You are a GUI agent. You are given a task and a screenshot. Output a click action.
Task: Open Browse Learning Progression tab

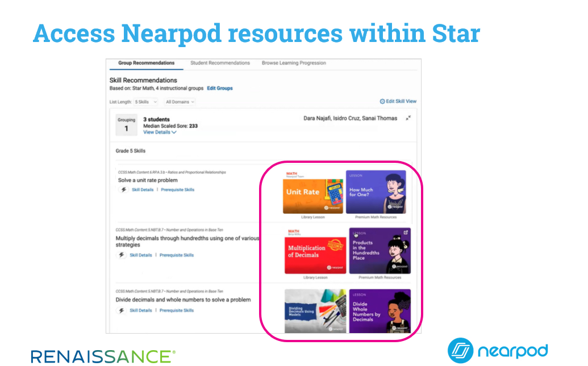(x=294, y=63)
